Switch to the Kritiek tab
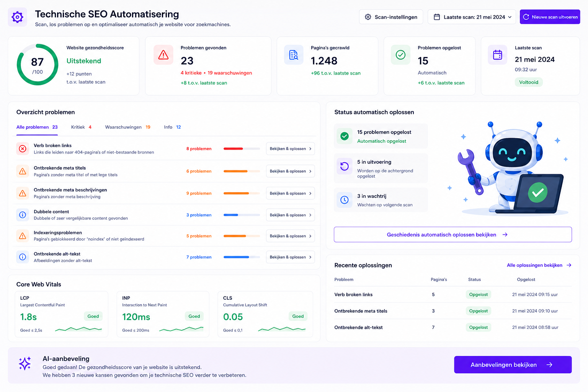This screenshot has width=588, height=392. 81,127
